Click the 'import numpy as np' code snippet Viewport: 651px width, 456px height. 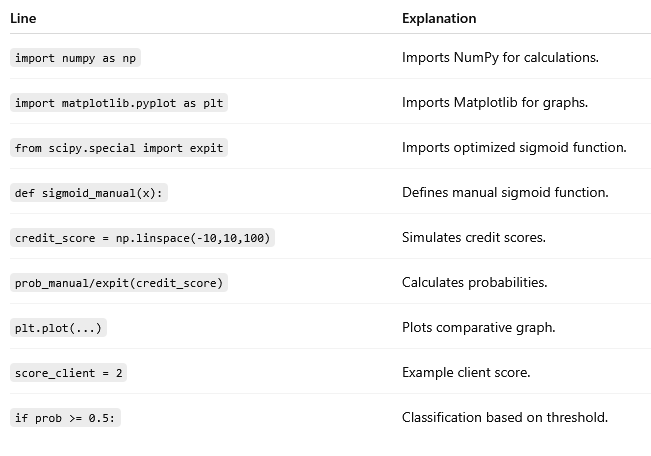[x=75, y=58]
